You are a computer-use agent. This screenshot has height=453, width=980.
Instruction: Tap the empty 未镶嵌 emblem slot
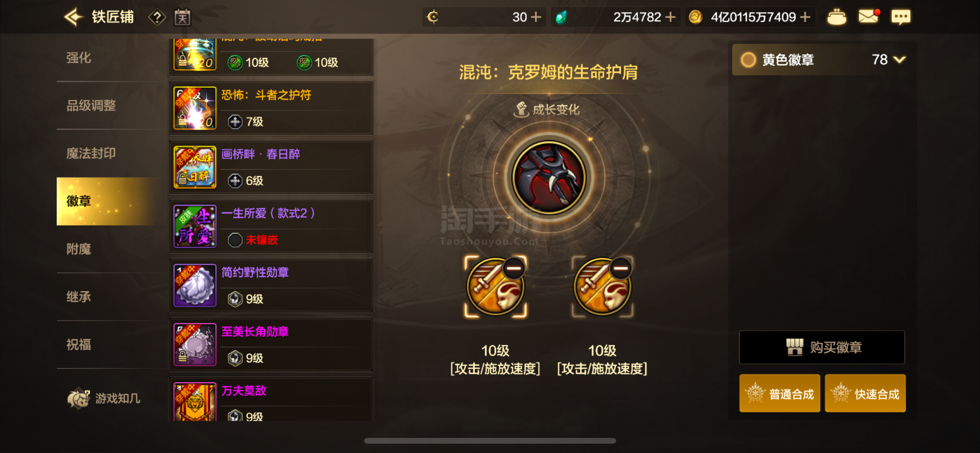[235, 240]
